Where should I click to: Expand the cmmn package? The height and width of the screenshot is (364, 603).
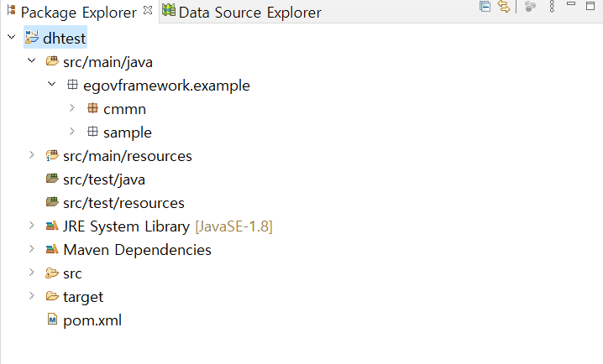72,108
